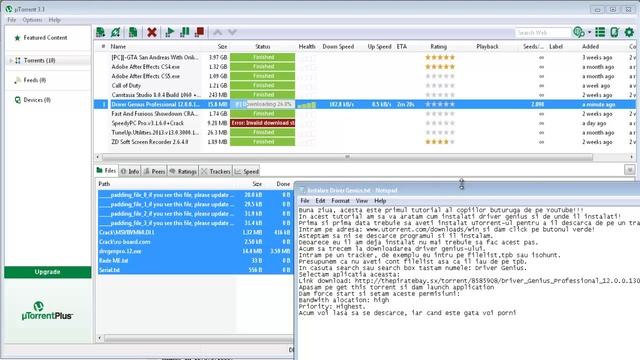Open Notepad View menu
The width and height of the screenshot is (640, 360).
pos(362,201)
